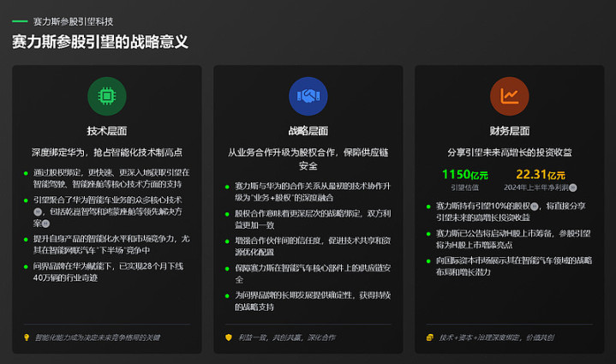Select the bullet starting 提升自身产品的智能化水平
Viewport: 616px width, 364px height.
(x=111, y=244)
